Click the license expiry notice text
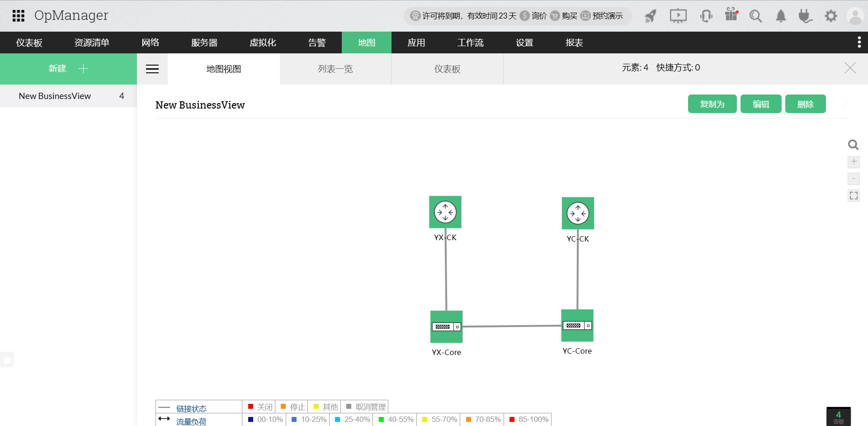 click(470, 16)
